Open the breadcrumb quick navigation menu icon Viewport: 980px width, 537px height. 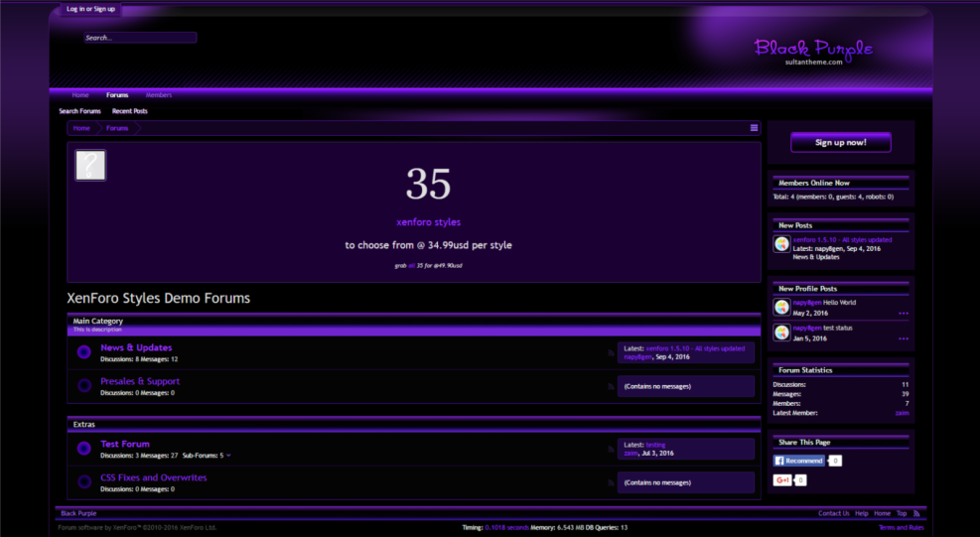point(755,128)
